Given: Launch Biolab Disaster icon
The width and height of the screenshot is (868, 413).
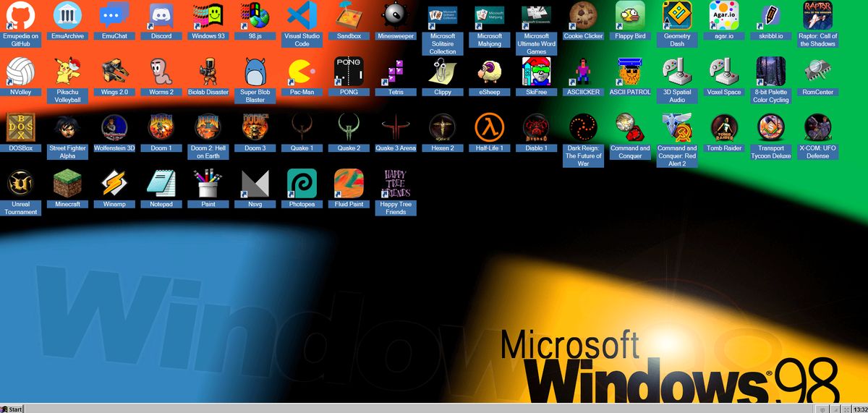Looking at the screenshot, I should click(208, 72).
